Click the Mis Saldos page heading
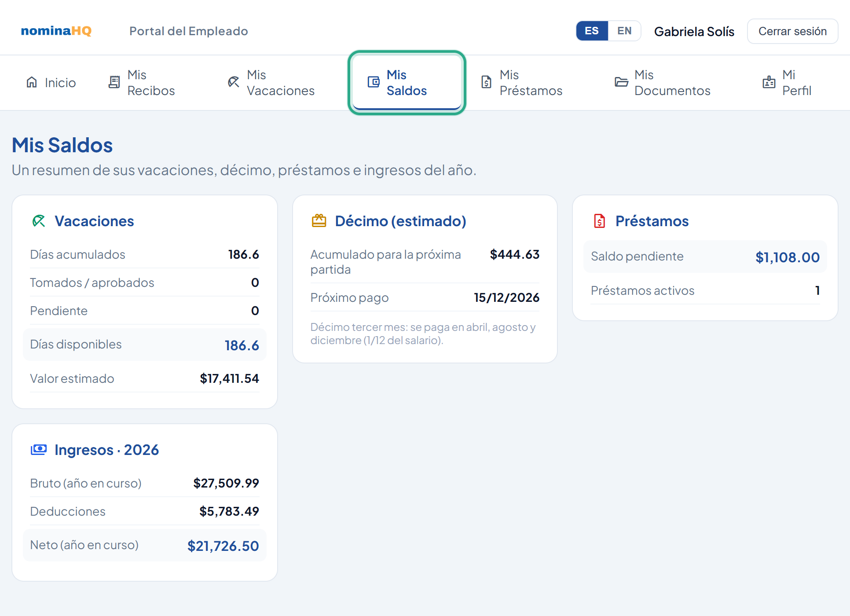This screenshot has width=850, height=616. point(62,145)
